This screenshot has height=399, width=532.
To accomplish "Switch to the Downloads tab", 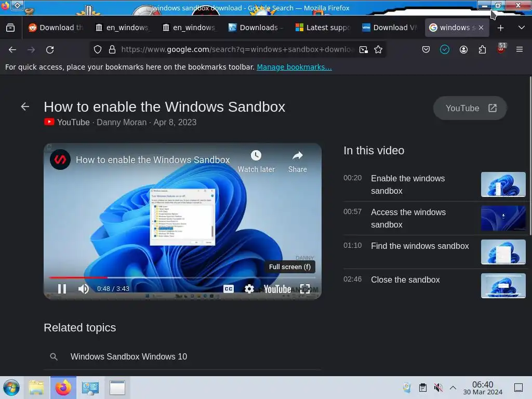I will [256, 28].
